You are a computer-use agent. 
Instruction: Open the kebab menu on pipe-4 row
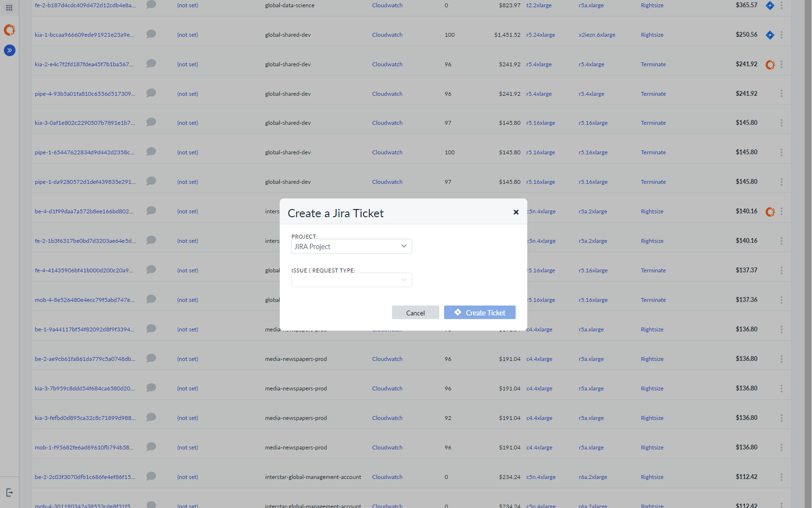pos(781,93)
